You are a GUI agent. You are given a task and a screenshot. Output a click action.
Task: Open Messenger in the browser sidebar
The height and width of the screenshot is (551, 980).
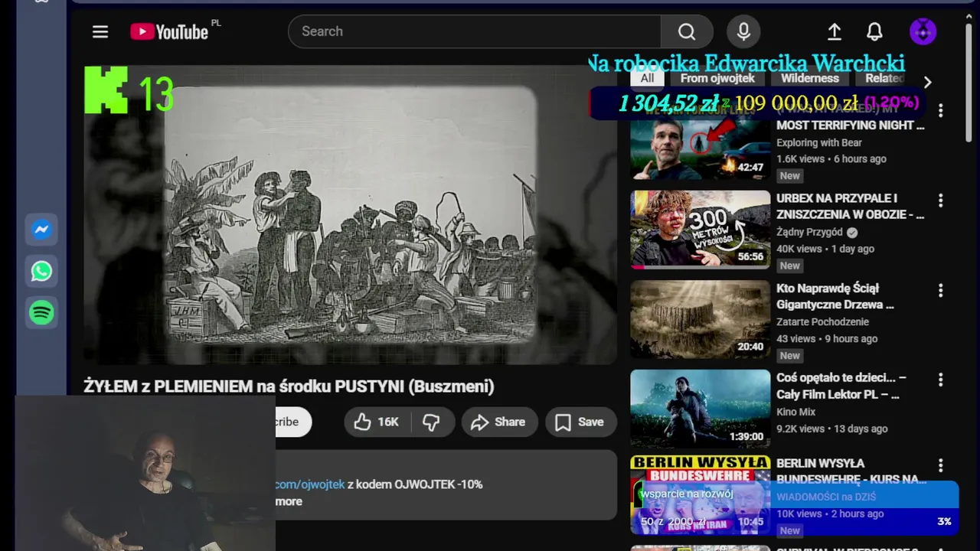pos(41,230)
